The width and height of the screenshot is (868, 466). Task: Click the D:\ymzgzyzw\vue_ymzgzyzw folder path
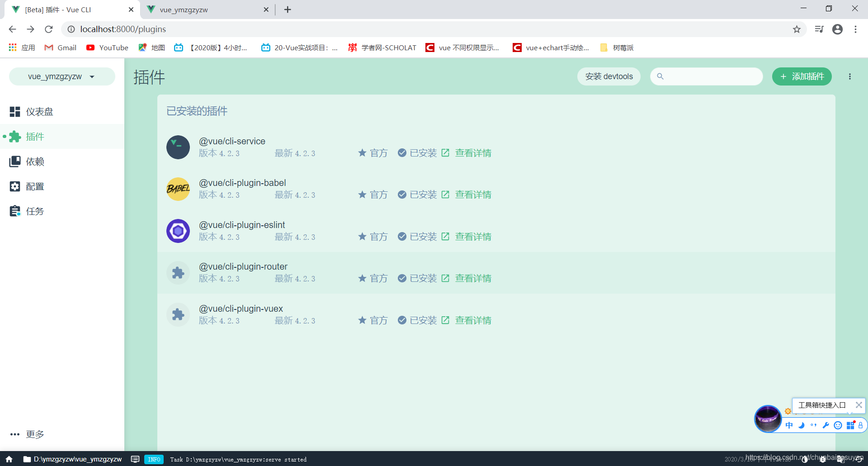(x=72, y=459)
